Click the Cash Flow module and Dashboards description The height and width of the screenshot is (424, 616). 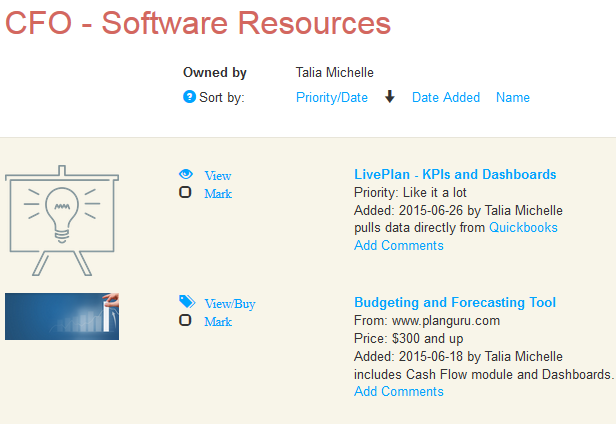[x=484, y=374]
